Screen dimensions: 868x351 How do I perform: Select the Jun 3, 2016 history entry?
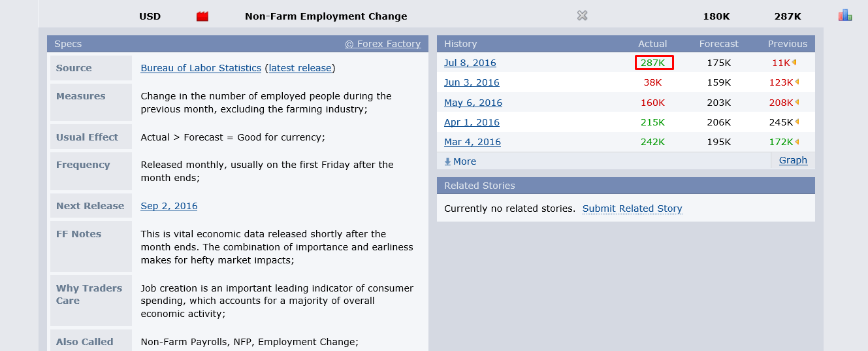click(x=472, y=82)
